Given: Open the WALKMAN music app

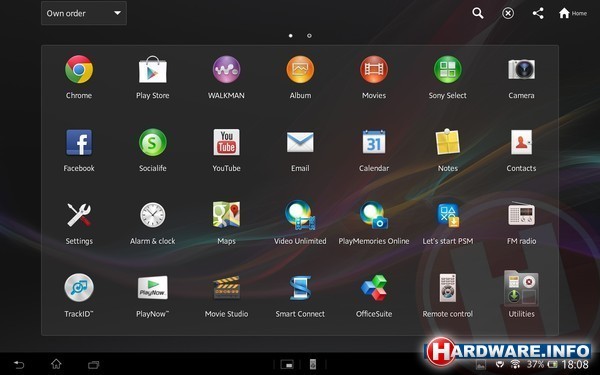Looking at the screenshot, I should (x=227, y=70).
